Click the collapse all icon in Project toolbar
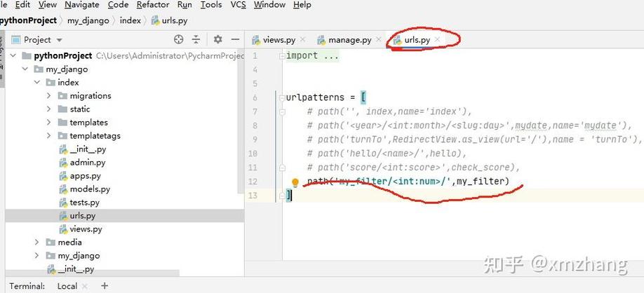The width and height of the screenshot is (644, 293). pos(196,40)
